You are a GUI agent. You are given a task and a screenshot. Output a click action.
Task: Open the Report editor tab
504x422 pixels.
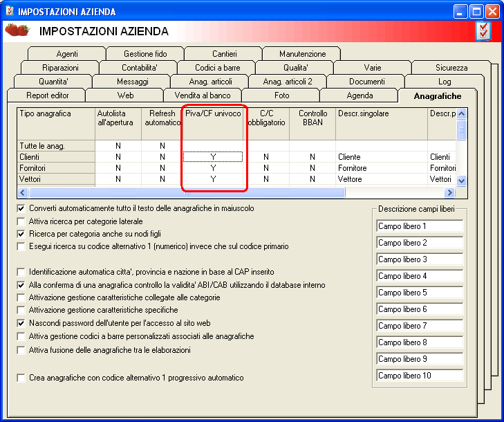(x=47, y=95)
